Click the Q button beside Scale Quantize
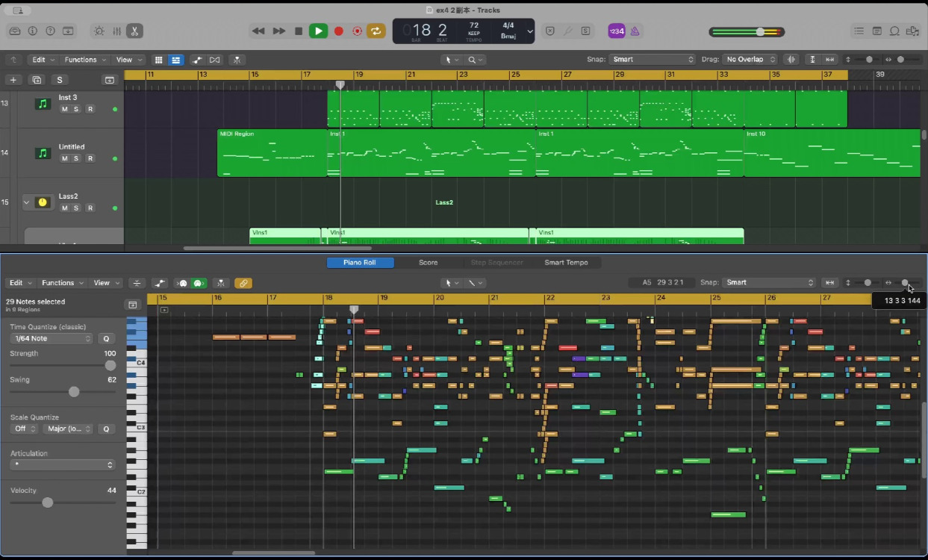This screenshot has width=928, height=560. click(x=106, y=429)
